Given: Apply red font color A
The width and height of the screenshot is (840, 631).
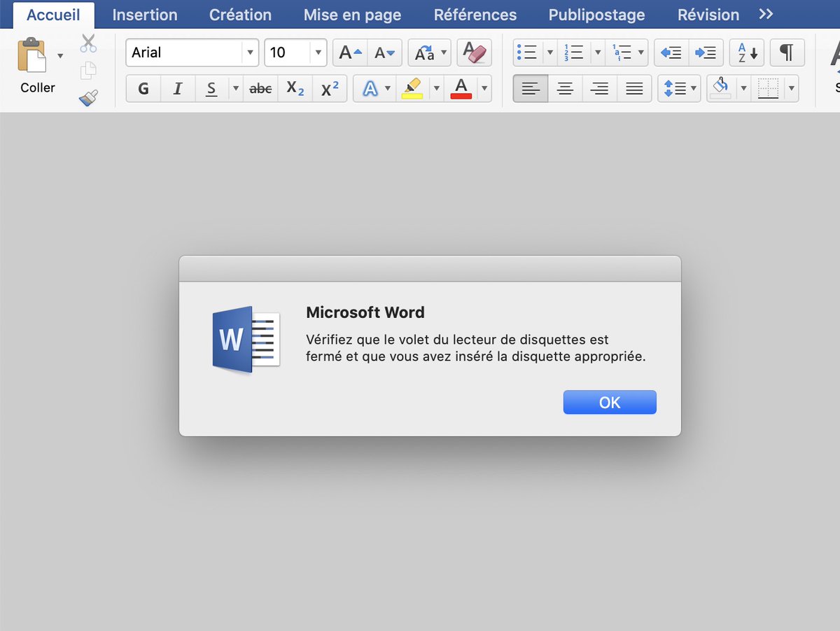Looking at the screenshot, I should click(461, 89).
